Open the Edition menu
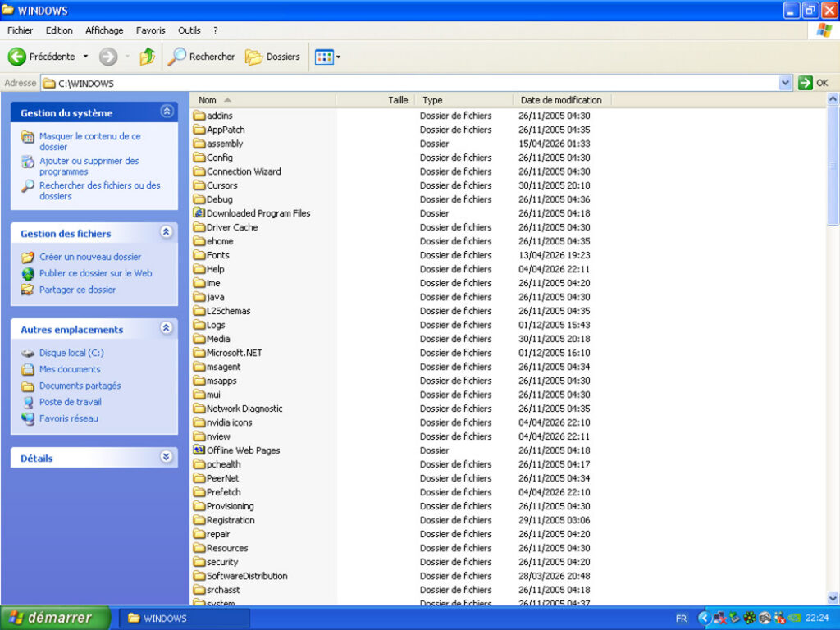 (x=59, y=30)
